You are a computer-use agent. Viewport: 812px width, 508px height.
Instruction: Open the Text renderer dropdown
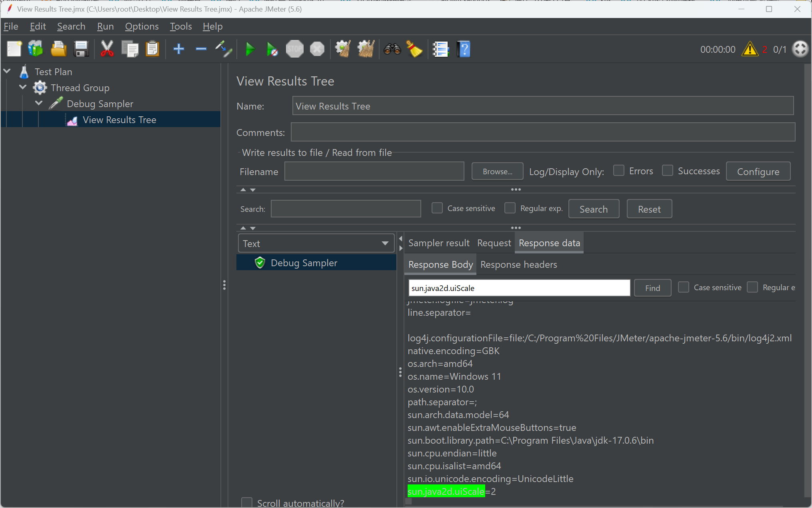316,243
